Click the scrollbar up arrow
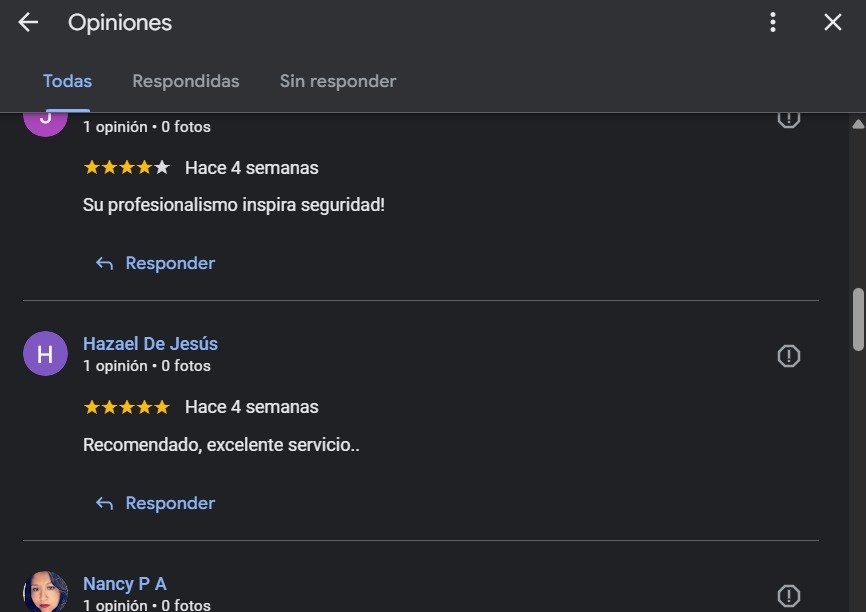 pos(857,124)
